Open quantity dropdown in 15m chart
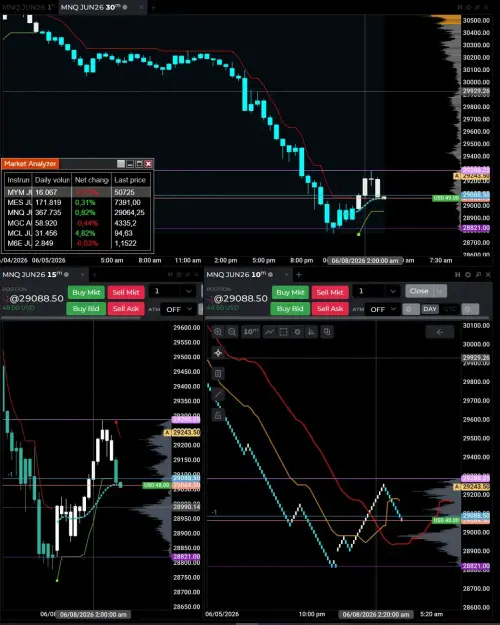 point(188,291)
